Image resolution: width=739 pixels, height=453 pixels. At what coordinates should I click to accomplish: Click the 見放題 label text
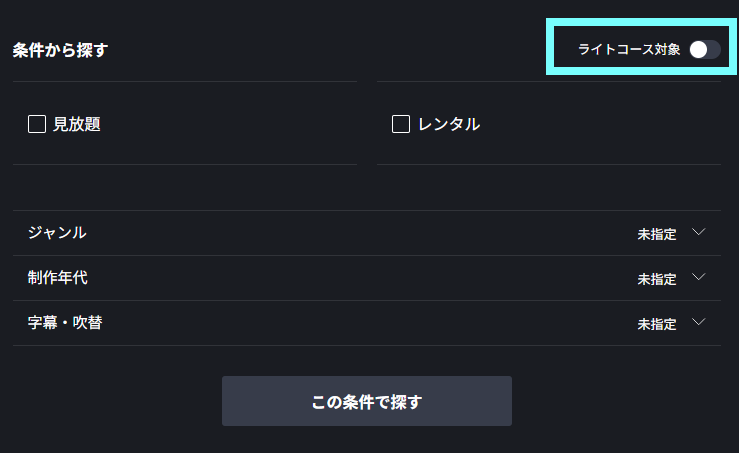point(76,124)
